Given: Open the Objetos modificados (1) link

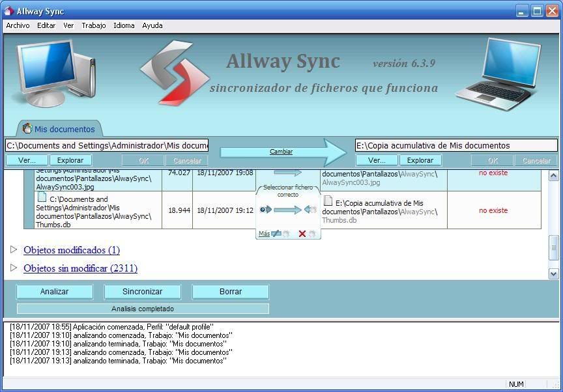Looking at the screenshot, I should (x=72, y=250).
